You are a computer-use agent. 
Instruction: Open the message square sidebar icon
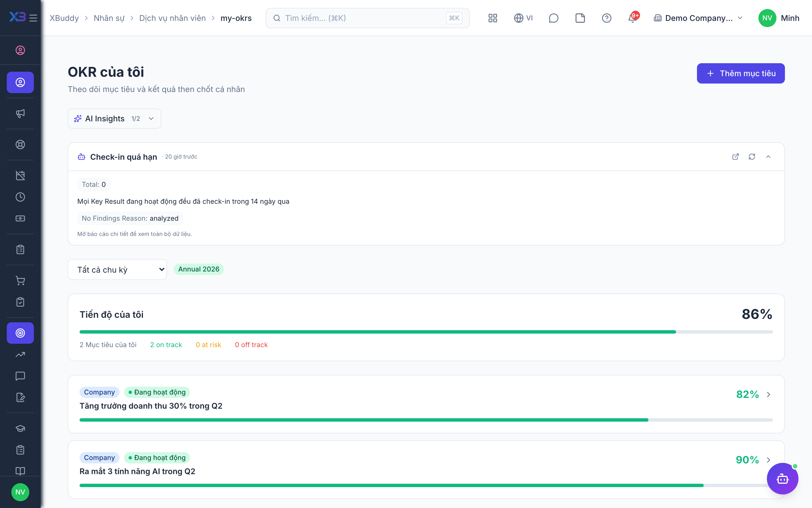tap(20, 376)
